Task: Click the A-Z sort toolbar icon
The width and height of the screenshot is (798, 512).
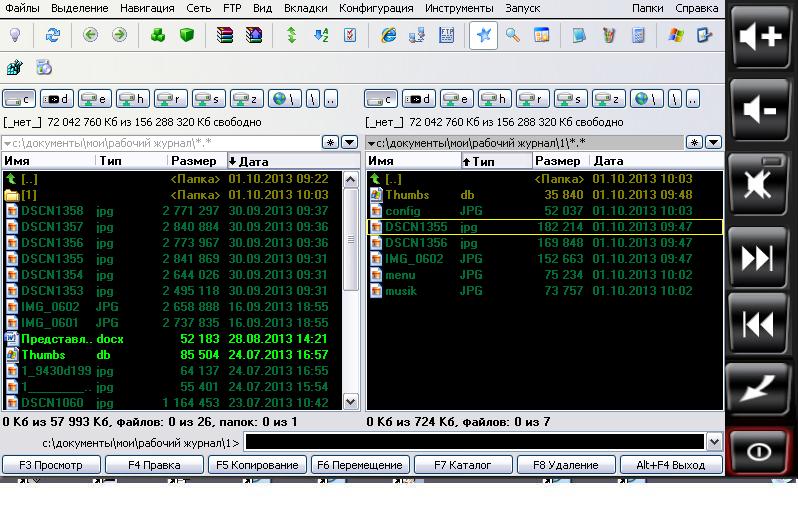Action: point(321,35)
